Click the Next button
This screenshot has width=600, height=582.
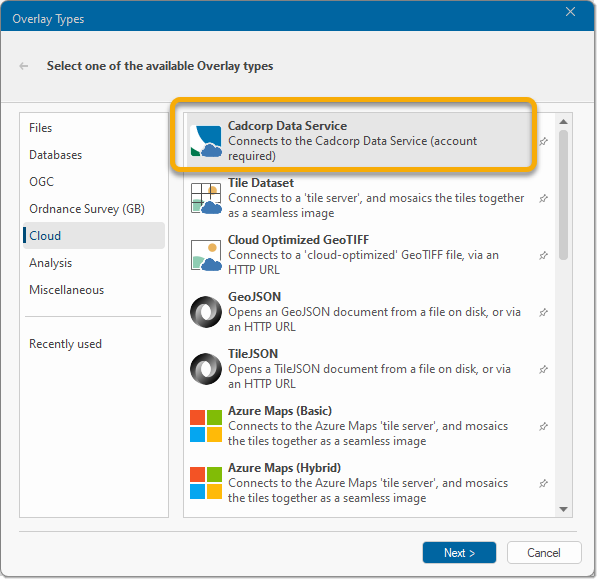[459, 553]
